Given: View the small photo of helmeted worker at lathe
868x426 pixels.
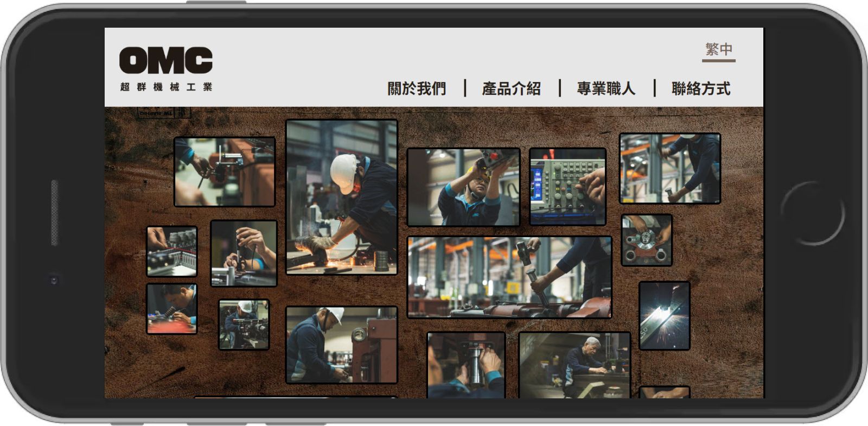Looking at the screenshot, I should [x=244, y=325].
